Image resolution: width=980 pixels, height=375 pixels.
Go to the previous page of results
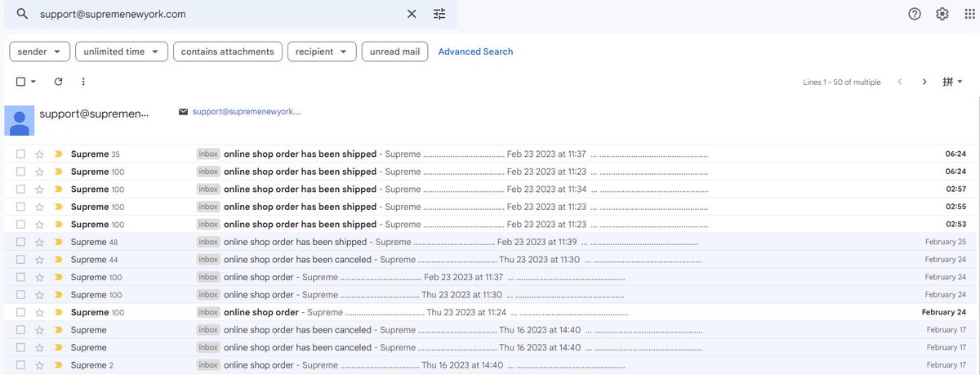click(x=900, y=82)
